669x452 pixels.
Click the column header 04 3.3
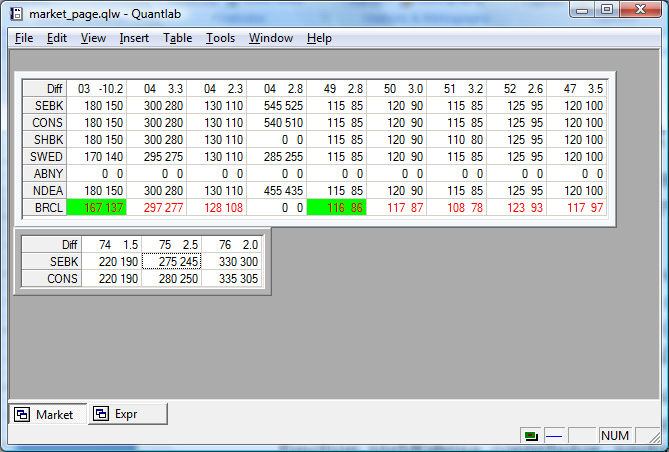[157, 88]
